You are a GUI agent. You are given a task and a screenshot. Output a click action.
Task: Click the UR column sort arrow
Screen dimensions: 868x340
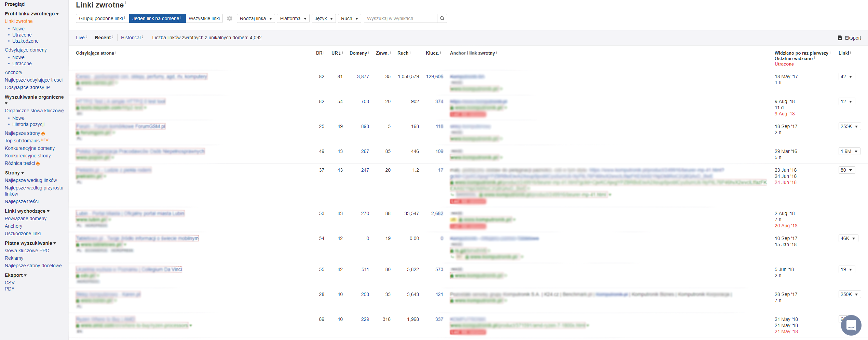tap(339, 53)
